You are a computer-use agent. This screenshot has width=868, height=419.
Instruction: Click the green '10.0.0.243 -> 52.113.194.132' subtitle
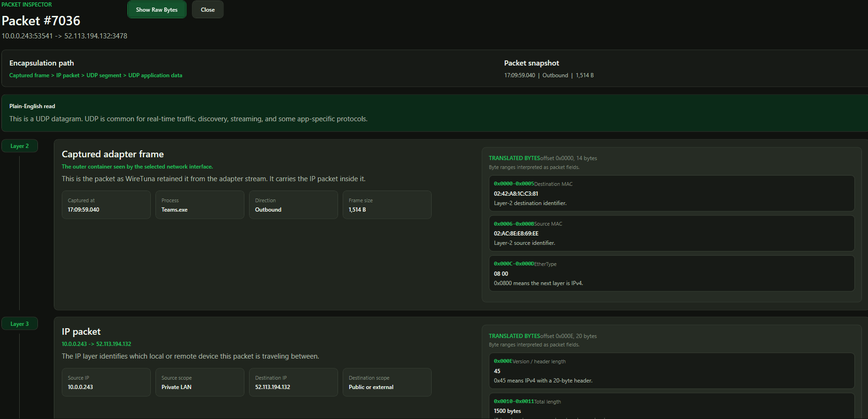[x=96, y=344]
